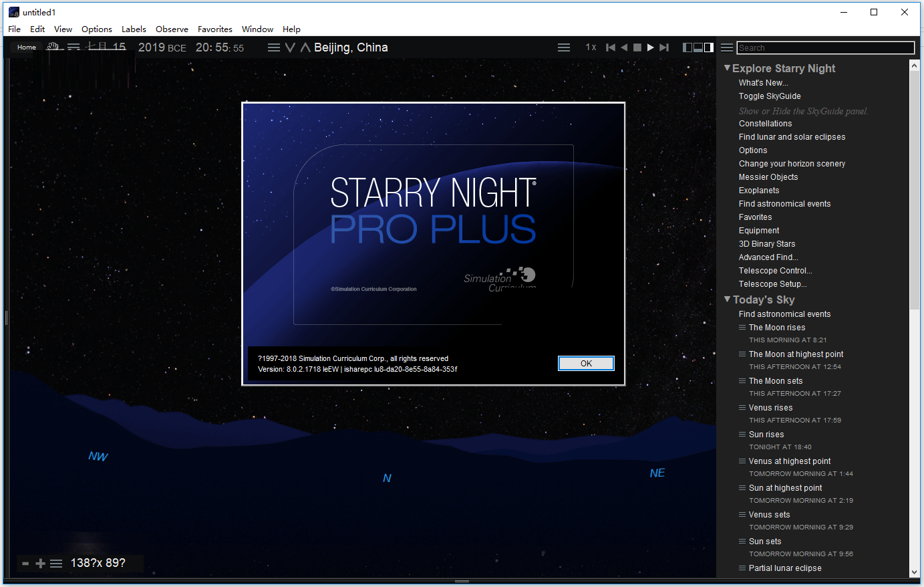Click the 1x time step multiplier

591,47
